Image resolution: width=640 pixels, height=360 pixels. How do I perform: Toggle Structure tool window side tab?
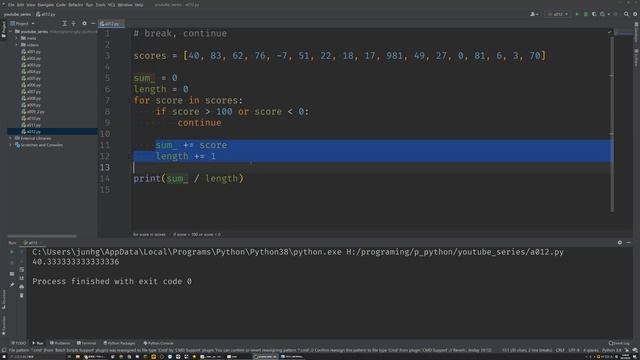click(3, 299)
